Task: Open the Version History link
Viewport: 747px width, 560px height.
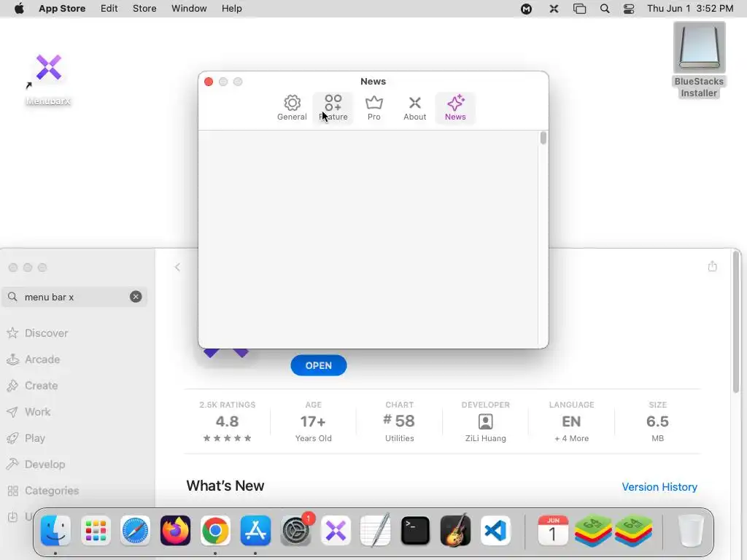Action: 659,486
